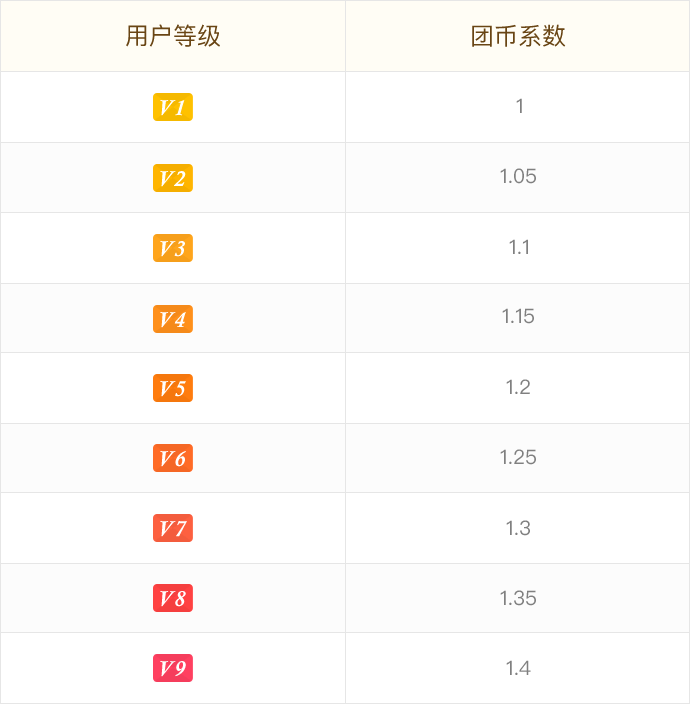Select the V7 level badge
The height and width of the screenshot is (704, 690).
(x=173, y=528)
